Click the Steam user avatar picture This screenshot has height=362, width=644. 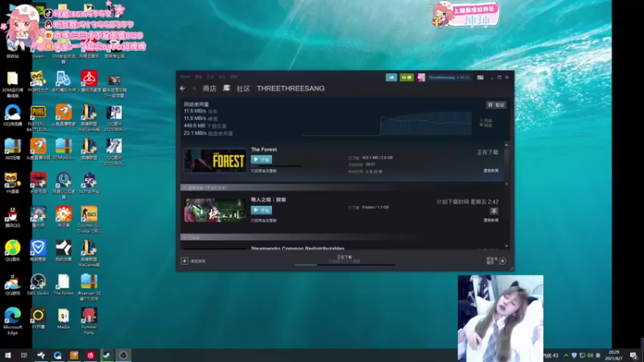point(421,77)
